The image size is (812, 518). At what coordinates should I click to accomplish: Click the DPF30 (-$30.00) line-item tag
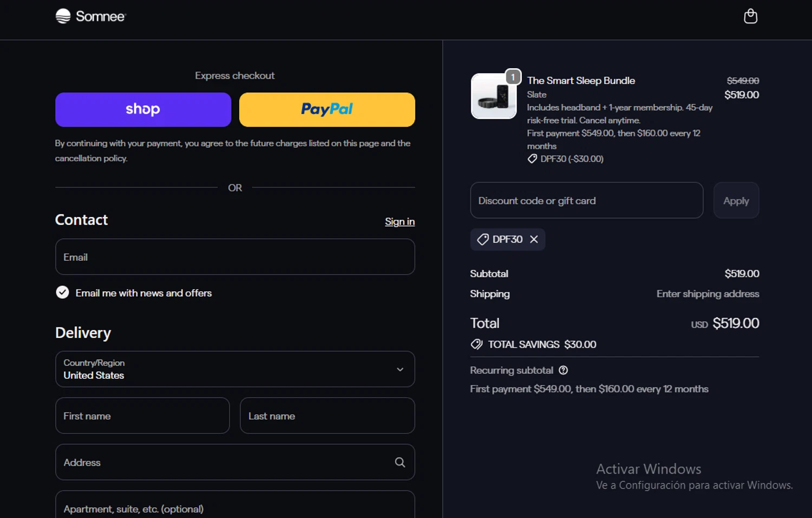point(566,159)
